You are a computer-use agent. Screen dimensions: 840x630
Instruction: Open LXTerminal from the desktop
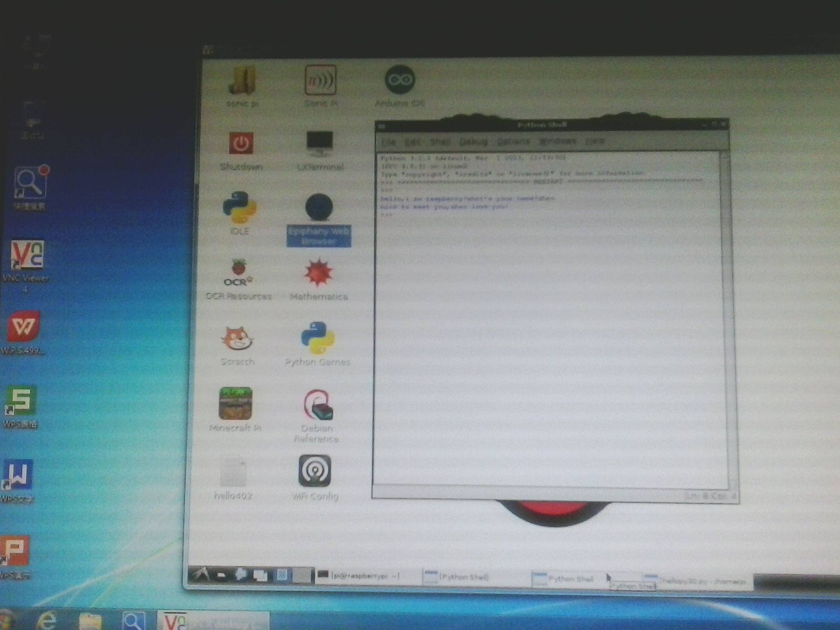click(x=320, y=144)
